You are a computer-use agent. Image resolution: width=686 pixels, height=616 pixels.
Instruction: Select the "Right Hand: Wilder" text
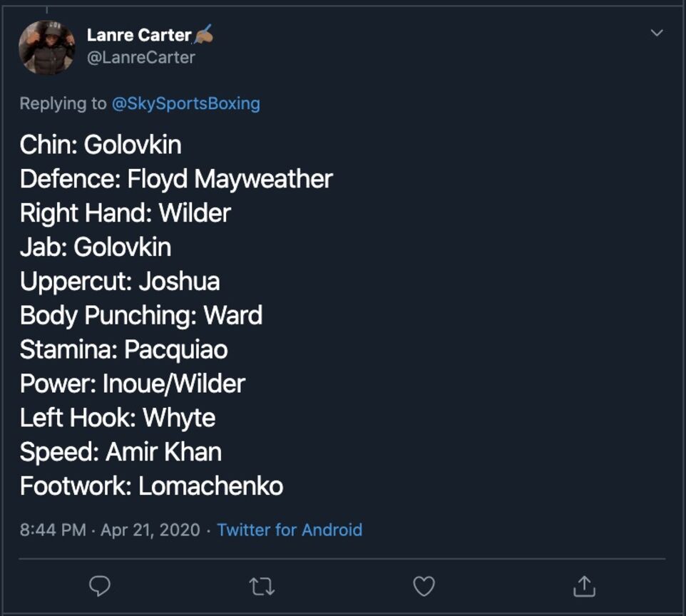point(125,213)
